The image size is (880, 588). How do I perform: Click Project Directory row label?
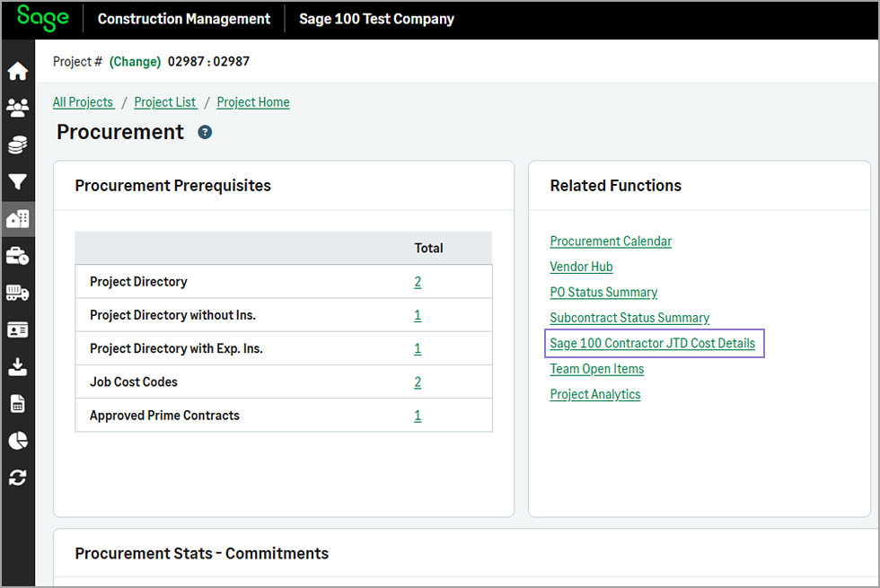coord(138,282)
